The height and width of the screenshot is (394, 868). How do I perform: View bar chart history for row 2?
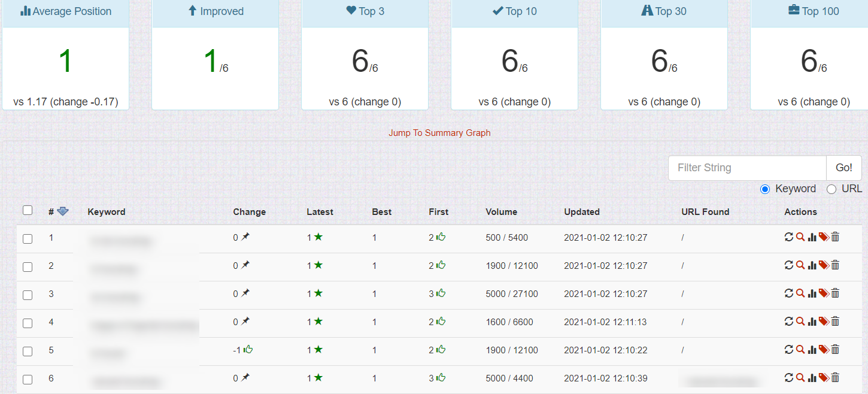click(x=812, y=265)
